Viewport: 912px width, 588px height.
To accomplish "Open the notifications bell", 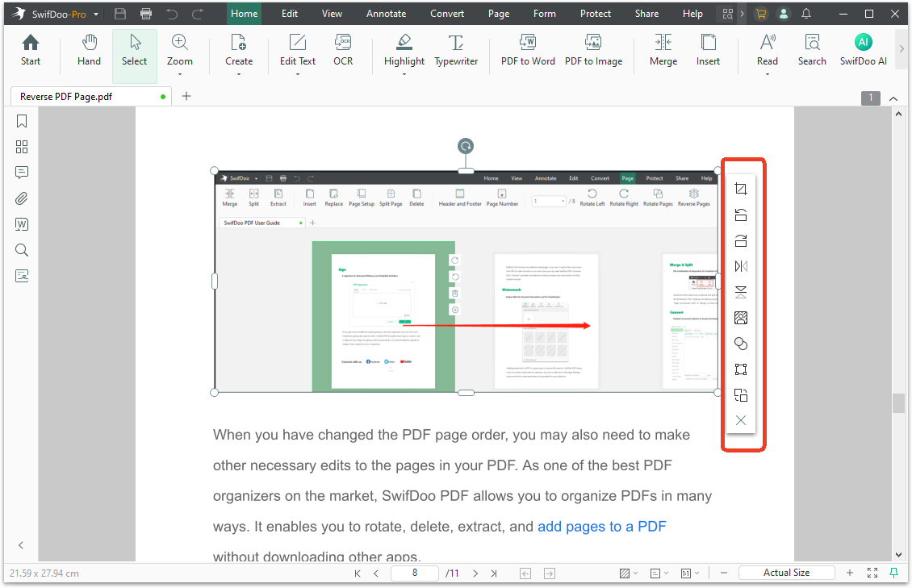I will click(806, 14).
